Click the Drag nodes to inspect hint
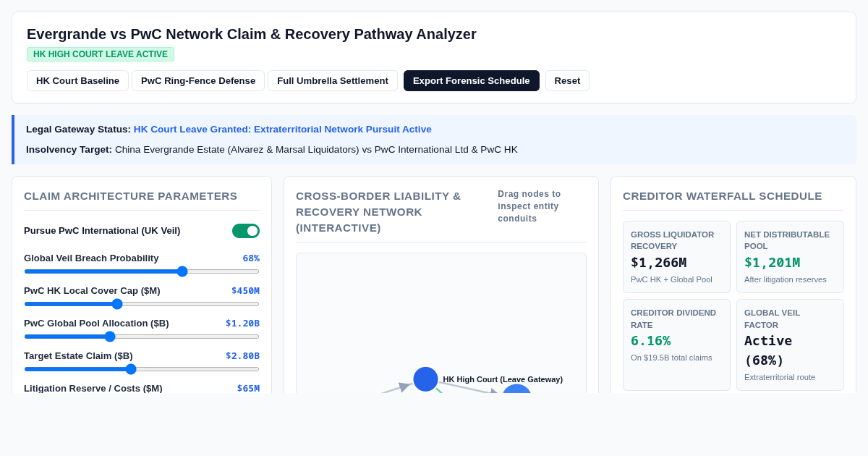The height and width of the screenshot is (456, 868). tap(529, 206)
